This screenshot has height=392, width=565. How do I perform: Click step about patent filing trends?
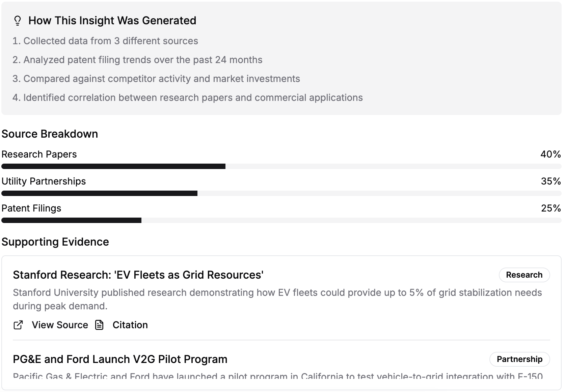pos(137,60)
